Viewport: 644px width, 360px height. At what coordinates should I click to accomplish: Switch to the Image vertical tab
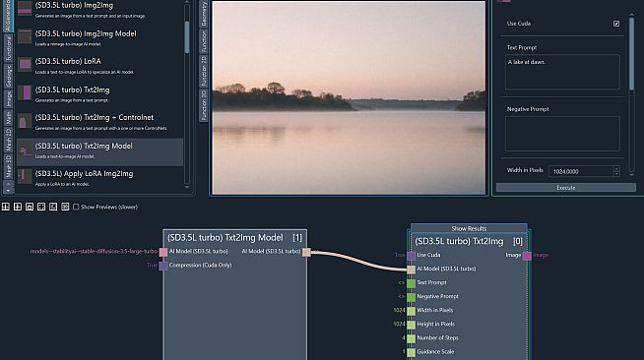coord(8,98)
